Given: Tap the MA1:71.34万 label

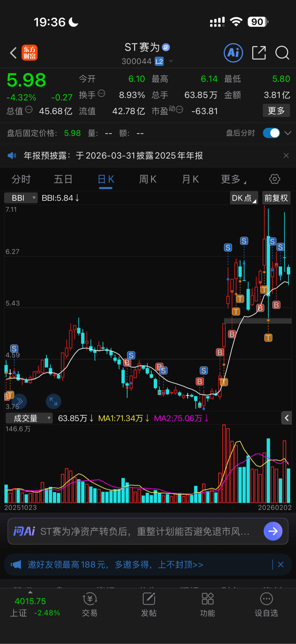Looking at the screenshot, I should click(124, 418).
